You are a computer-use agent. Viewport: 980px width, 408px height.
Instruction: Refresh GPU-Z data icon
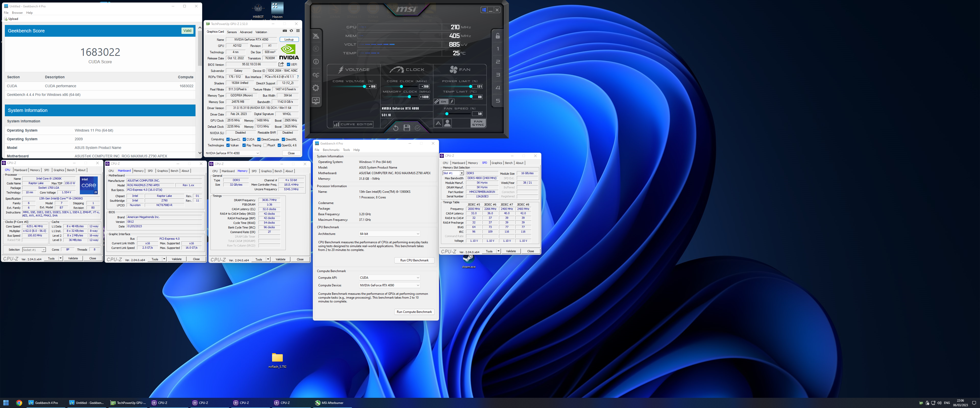(291, 31)
